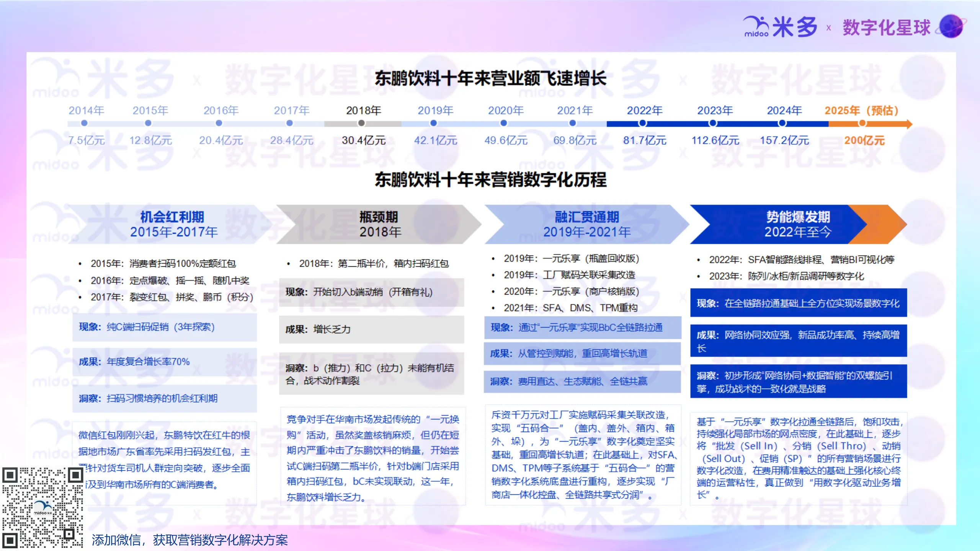
Task: Click the 49.6亿元 revenue value
Action: [x=506, y=140]
